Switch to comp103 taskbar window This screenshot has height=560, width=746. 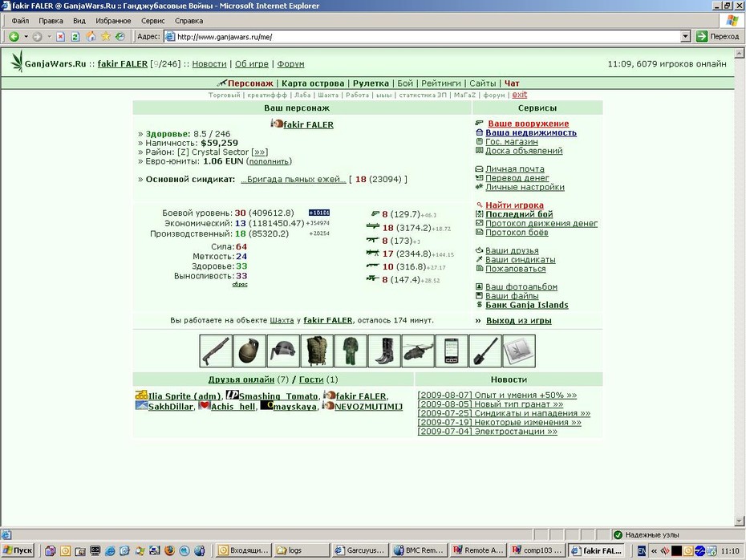pos(537,550)
